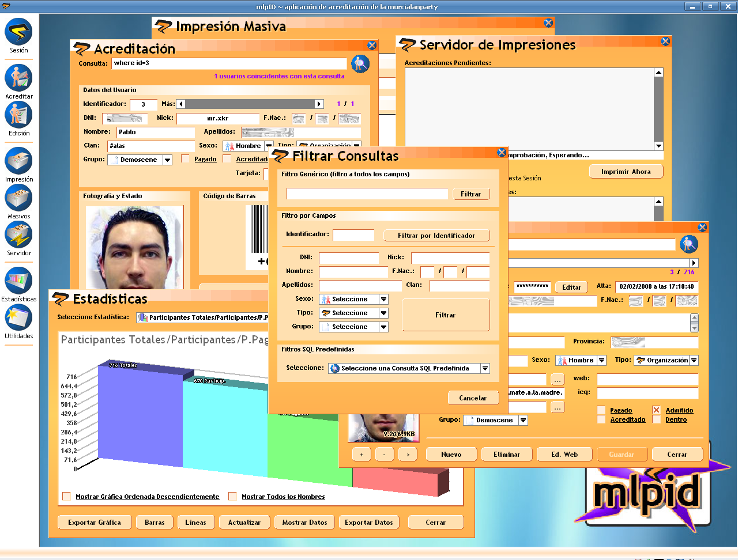
Task: Click the Filtro Genérico text field
Action: pyautogui.click(x=367, y=194)
